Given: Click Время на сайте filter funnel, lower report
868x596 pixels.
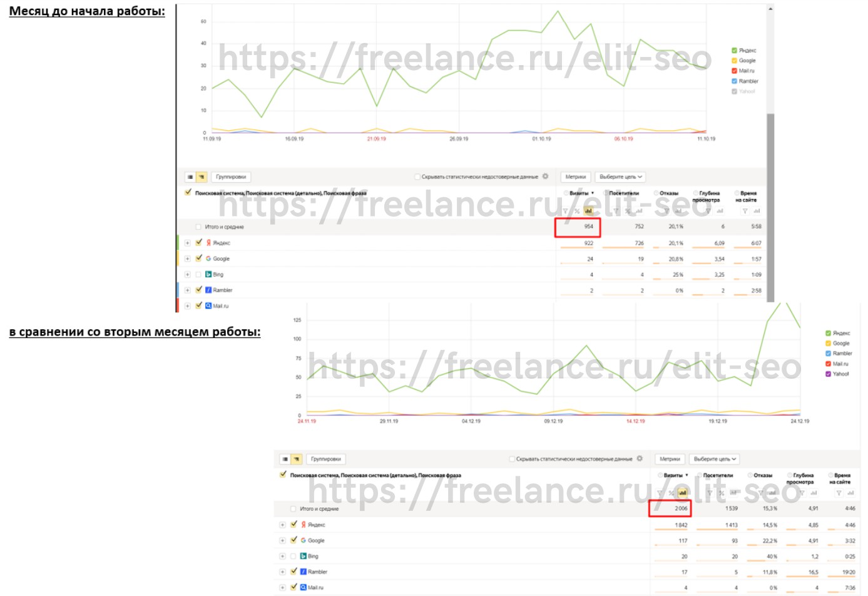Looking at the screenshot, I should point(839,493).
